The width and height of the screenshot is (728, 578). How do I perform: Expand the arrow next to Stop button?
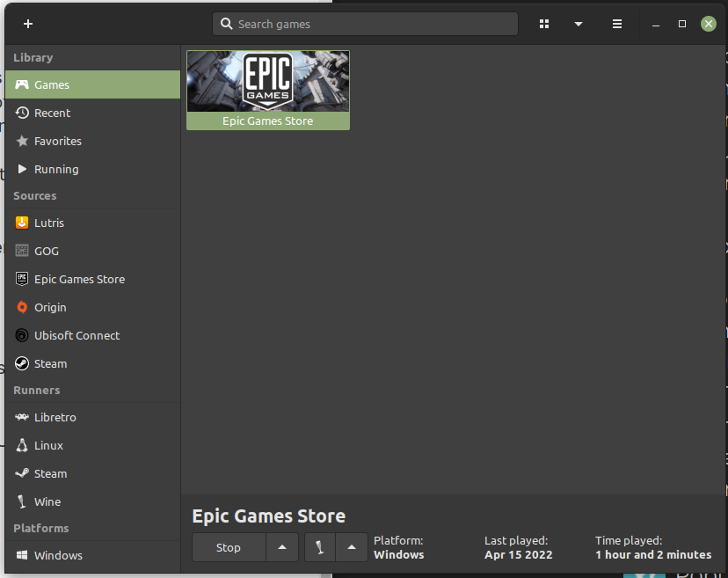[282, 547]
